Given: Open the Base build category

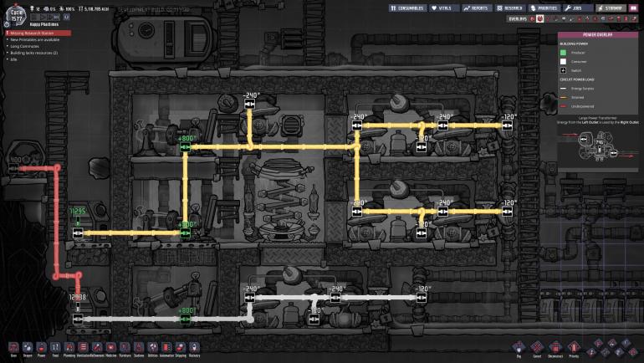Looking at the screenshot, I should (13, 348).
